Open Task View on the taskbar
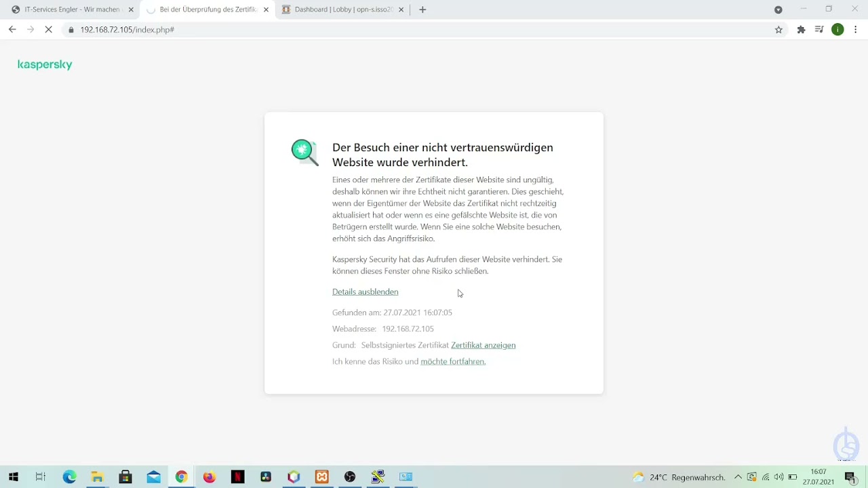868x488 pixels. (x=41, y=477)
